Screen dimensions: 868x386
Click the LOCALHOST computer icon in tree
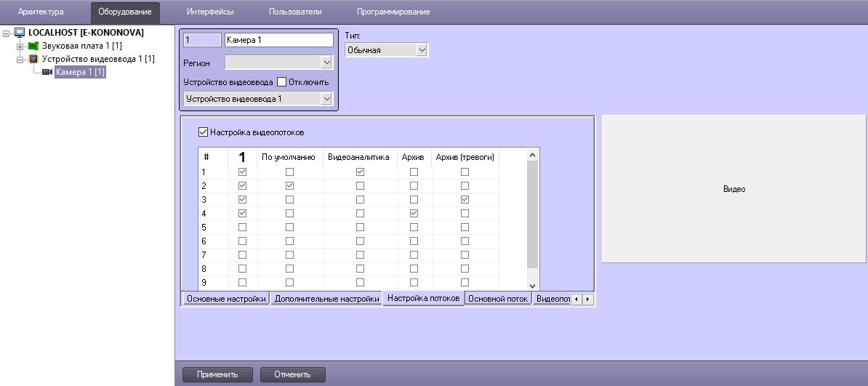[20, 33]
